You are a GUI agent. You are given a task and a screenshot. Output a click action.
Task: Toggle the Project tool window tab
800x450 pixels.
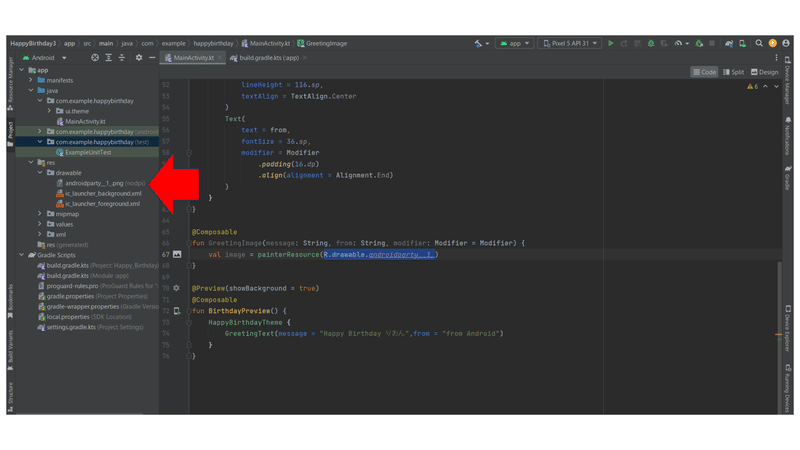(x=10, y=134)
